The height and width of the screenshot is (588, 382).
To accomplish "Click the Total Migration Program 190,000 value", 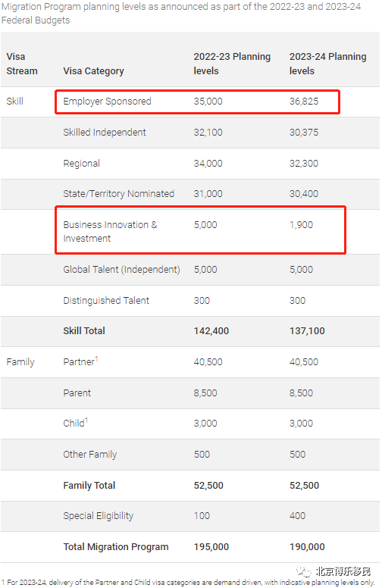I will pos(307,547).
